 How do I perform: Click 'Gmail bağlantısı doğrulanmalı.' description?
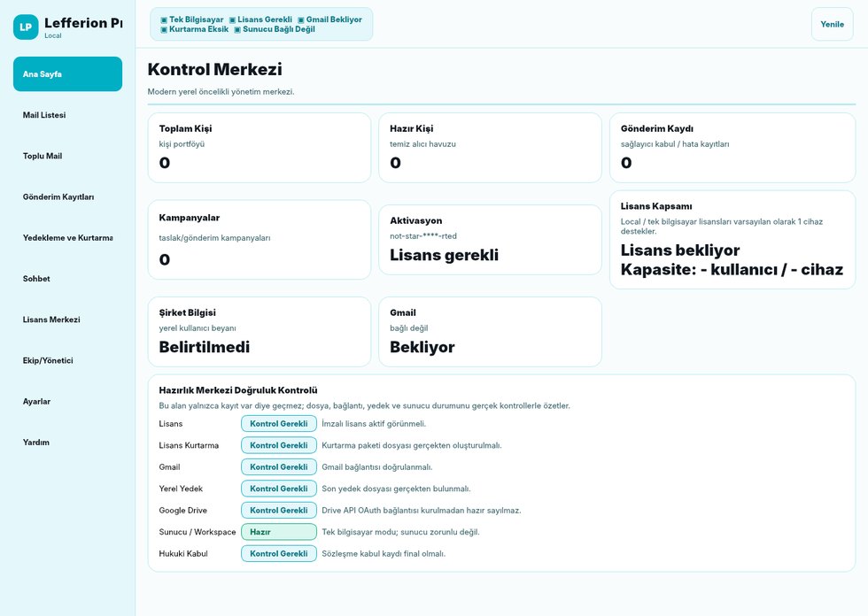click(x=377, y=467)
